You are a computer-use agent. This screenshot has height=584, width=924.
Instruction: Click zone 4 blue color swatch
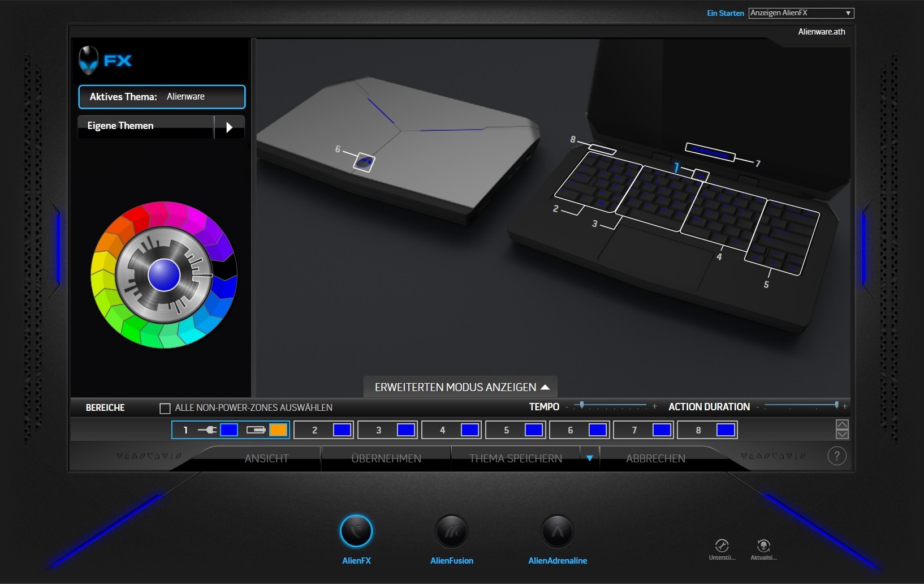point(470,430)
